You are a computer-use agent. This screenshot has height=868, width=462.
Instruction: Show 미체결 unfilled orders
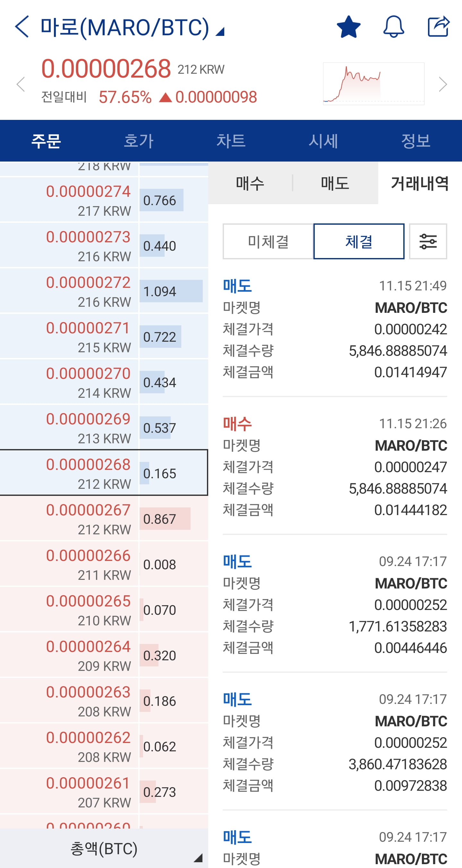[268, 241]
